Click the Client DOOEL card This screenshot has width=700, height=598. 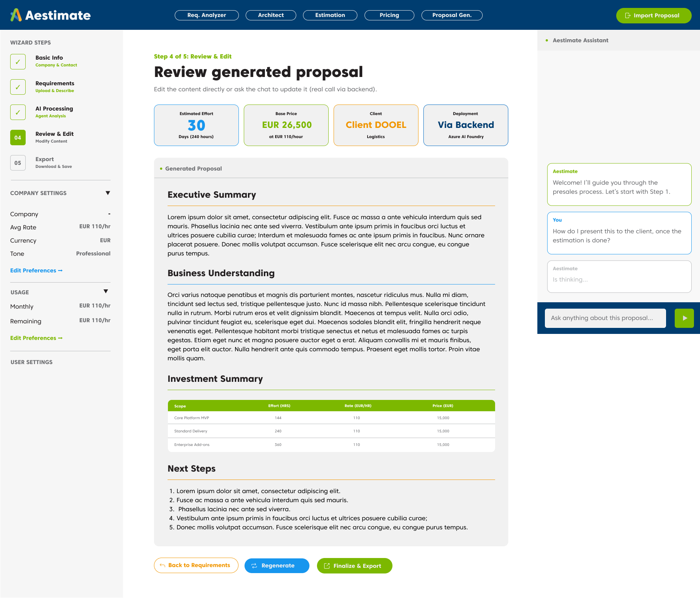tap(376, 125)
